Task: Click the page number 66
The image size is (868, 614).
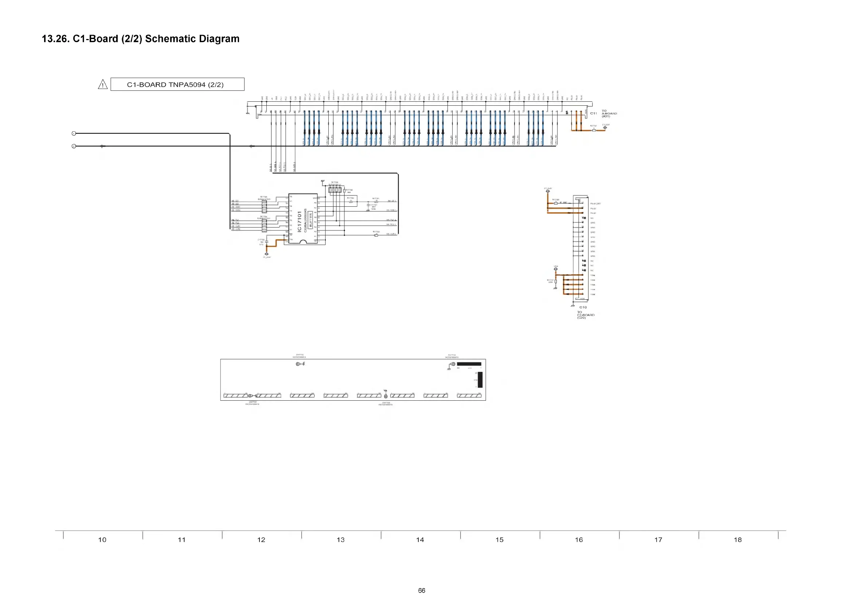Action: click(x=422, y=591)
